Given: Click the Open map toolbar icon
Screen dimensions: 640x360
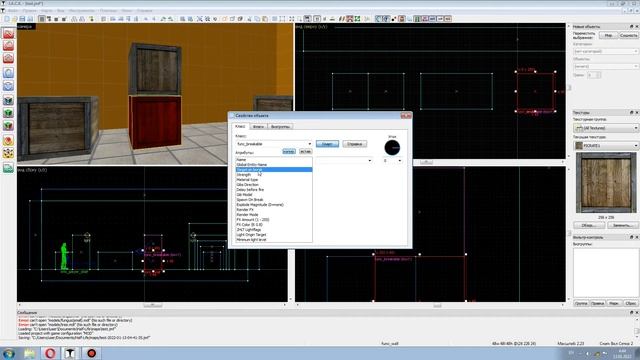Looking at the screenshot, I should 14,19.
